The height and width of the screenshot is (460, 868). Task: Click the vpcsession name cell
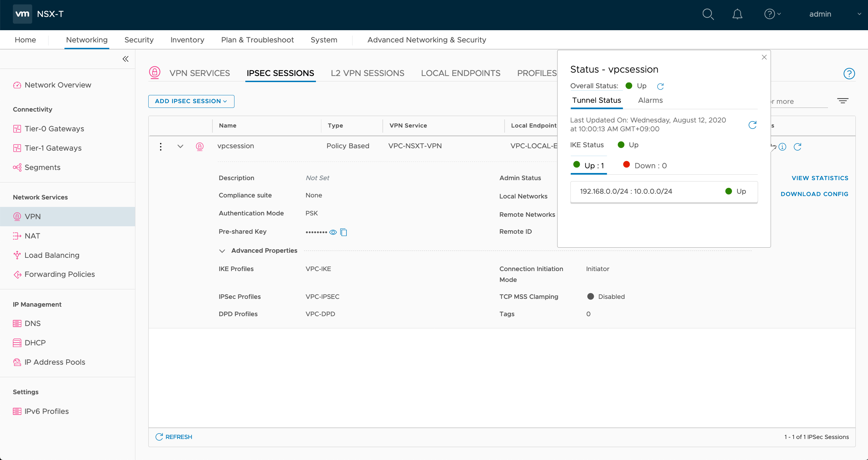point(235,146)
